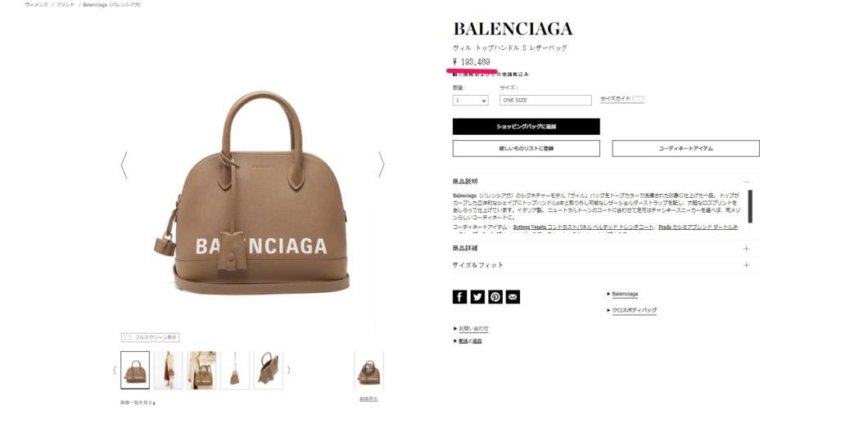Share product via Twitter icon
868x423 pixels.
tap(477, 297)
